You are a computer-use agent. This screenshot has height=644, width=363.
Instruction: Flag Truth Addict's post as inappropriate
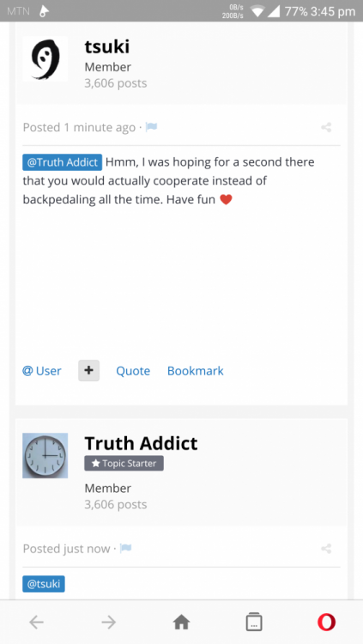(125, 548)
